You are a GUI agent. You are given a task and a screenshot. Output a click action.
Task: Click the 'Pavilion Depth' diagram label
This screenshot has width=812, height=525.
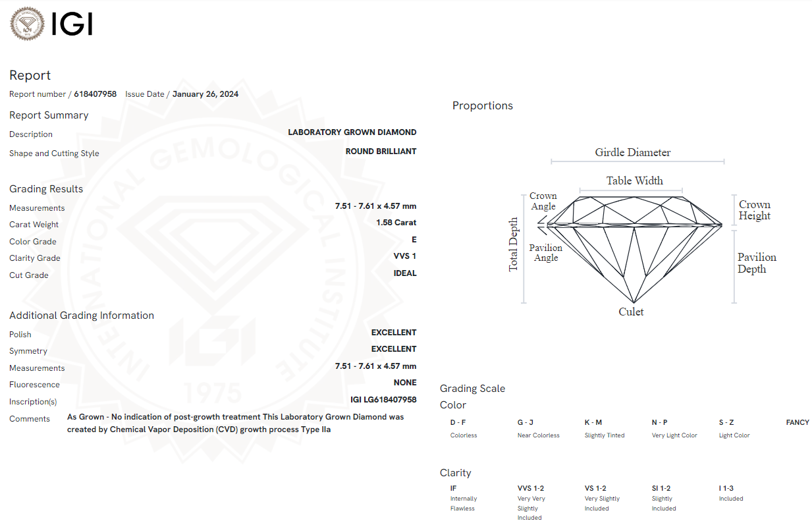coord(757,263)
